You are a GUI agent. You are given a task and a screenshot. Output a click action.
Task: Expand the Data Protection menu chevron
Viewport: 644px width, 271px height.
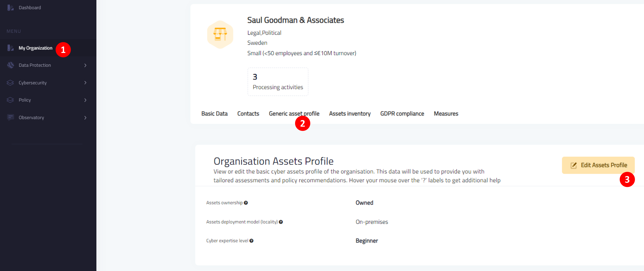[x=85, y=65]
